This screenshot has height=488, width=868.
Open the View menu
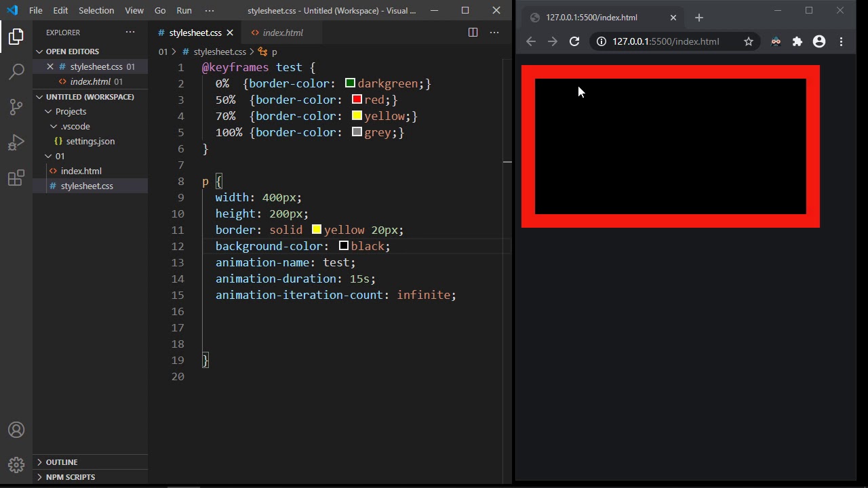134,10
